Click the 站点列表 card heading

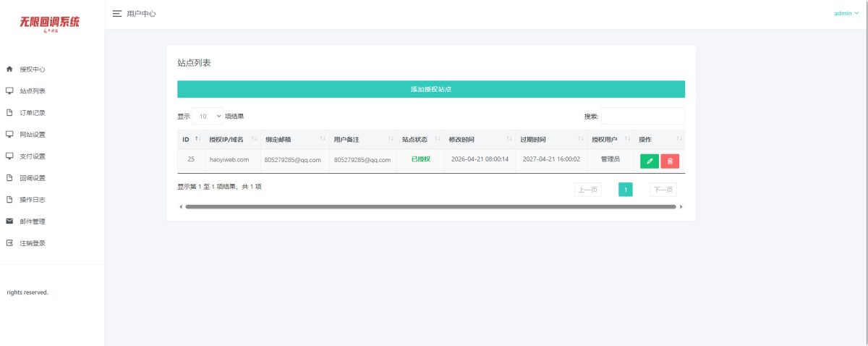[194, 64]
